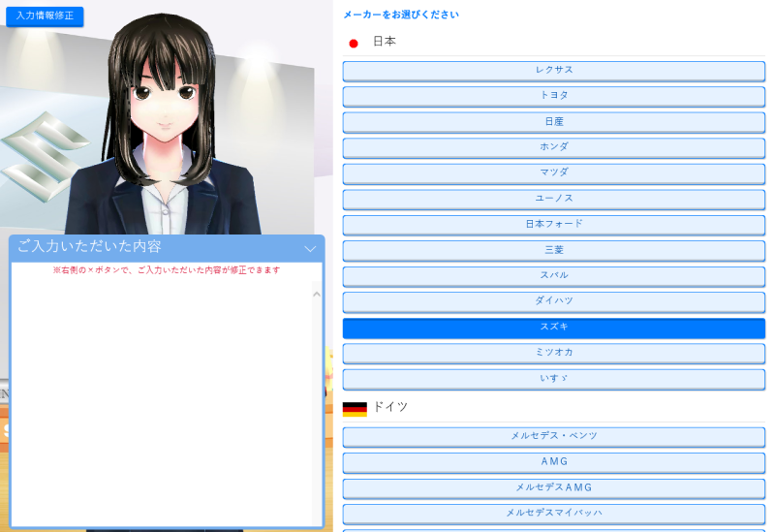This screenshot has height=532, width=775.
Task: Click the scroll-up arrow in the input summary panel
Action: (317, 295)
